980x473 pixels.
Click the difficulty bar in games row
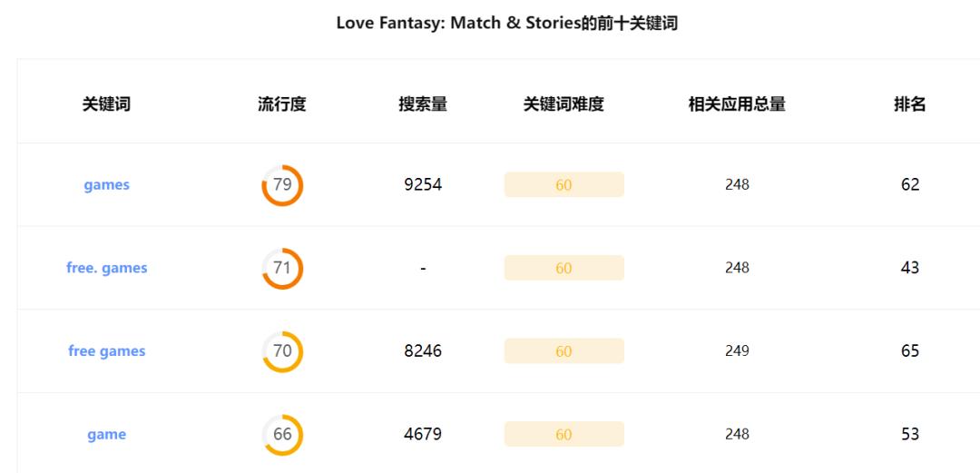(x=564, y=184)
